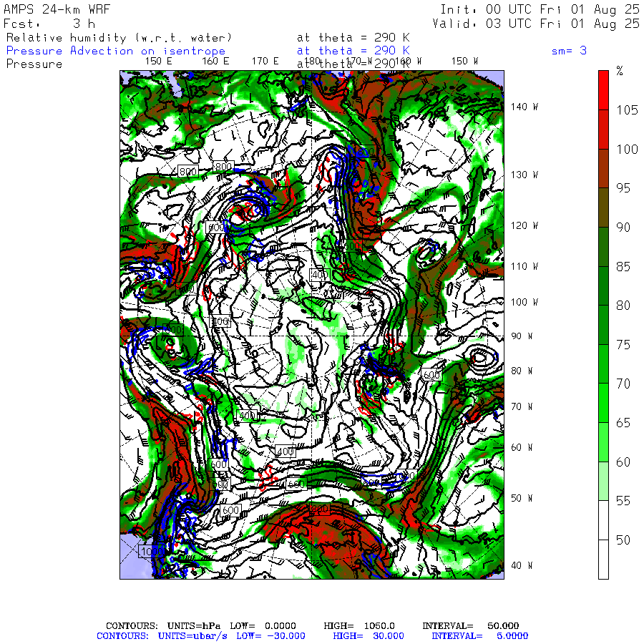
Task: Click the "90 W" longitude label
Action: pyautogui.click(x=522, y=336)
